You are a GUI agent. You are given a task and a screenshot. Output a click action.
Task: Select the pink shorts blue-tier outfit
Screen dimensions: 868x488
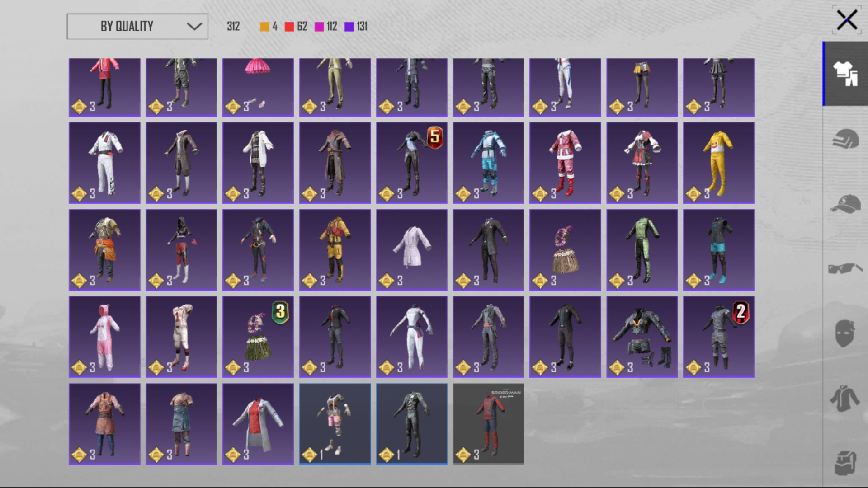(x=335, y=424)
